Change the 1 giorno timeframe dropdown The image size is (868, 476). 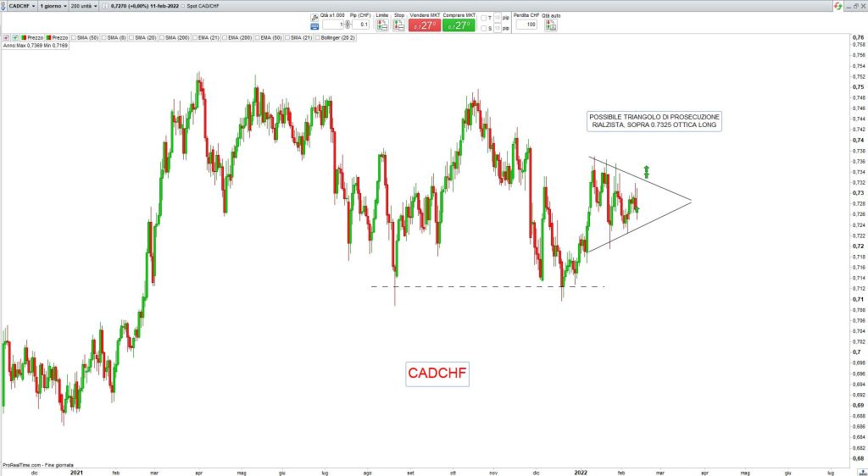pyautogui.click(x=53, y=6)
